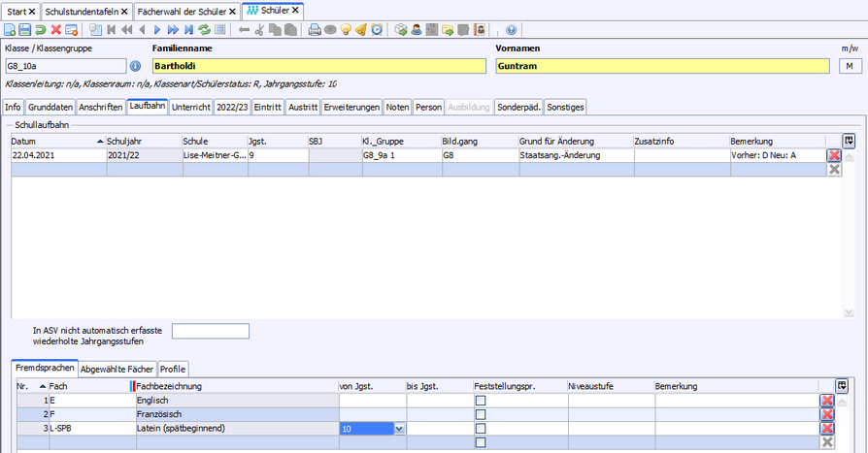Screen dimensions: 868x453
Task: Open the von Jgst. dropdown showing 10
Action: click(x=399, y=428)
